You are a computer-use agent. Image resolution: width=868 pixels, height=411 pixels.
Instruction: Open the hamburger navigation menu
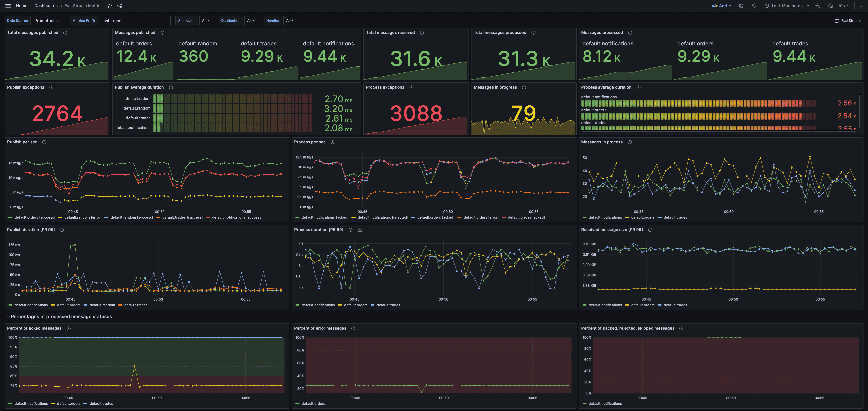(x=8, y=6)
